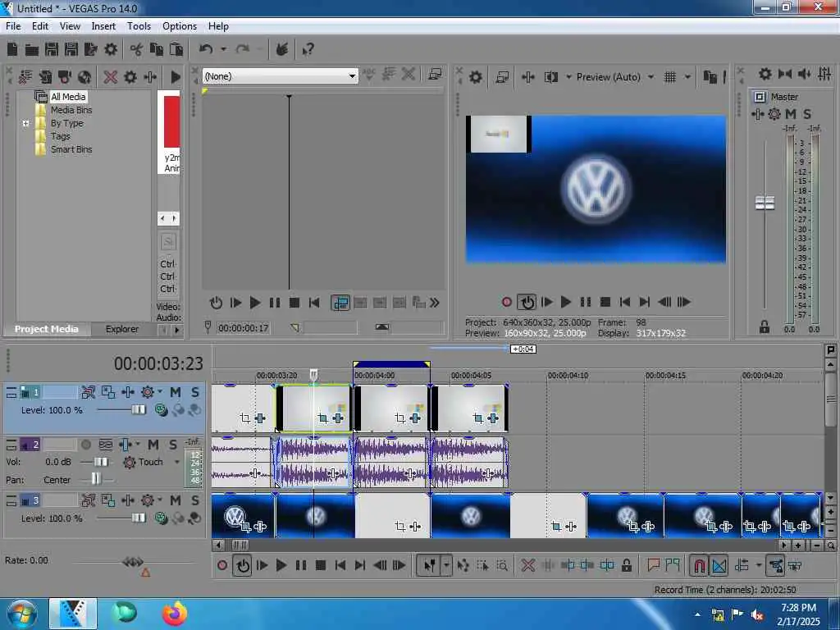Open edit tool selector dropdown arrow

(x=445, y=565)
